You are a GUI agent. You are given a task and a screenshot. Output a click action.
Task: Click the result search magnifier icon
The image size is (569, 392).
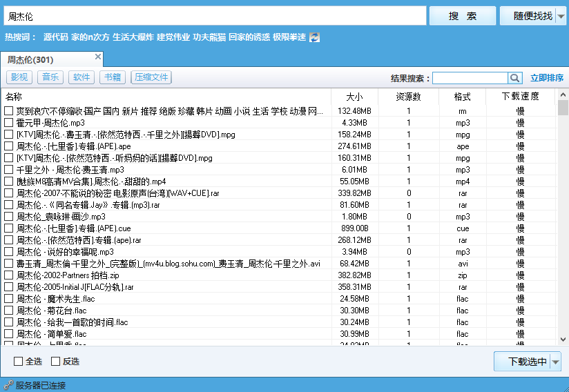click(515, 78)
